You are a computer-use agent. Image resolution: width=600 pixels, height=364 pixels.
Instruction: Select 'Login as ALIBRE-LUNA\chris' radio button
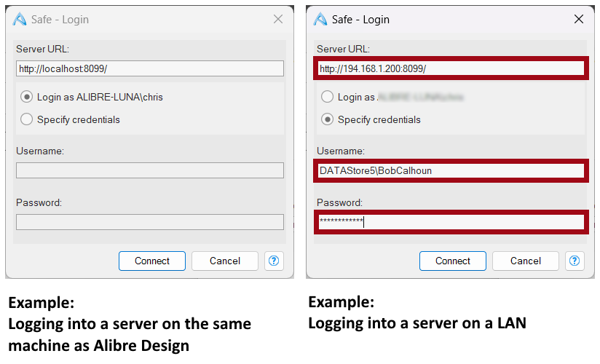click(x=27, y=97)
